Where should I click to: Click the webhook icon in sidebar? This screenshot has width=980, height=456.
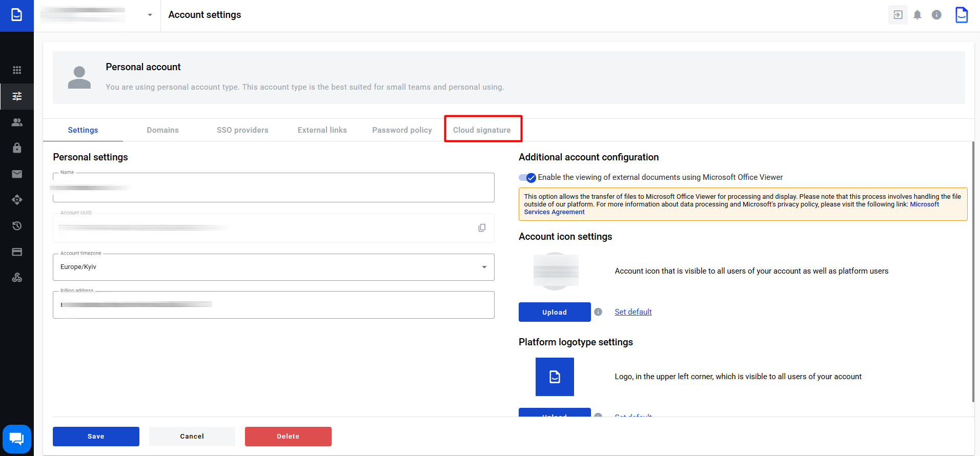coord(17,278)
